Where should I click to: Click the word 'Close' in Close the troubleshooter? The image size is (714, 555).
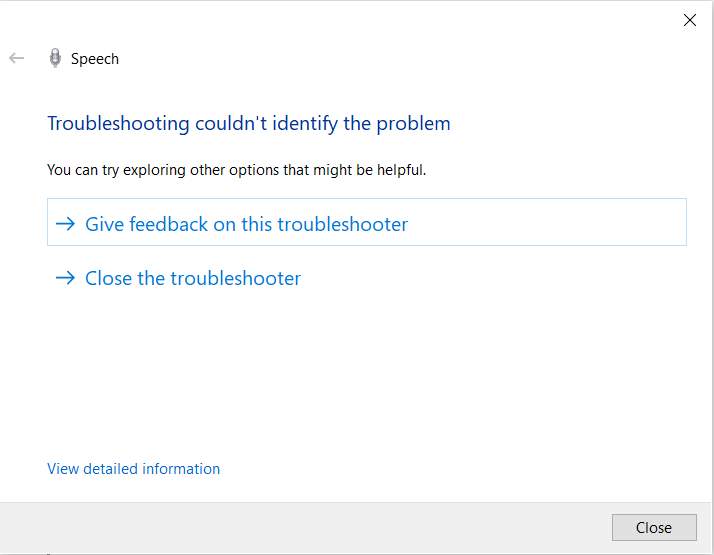pyautogui.click(x=108, y=278)
